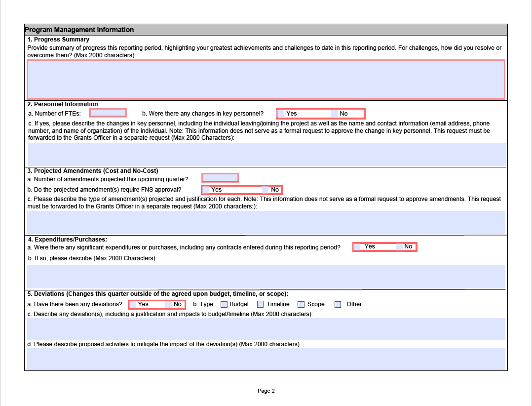Click the number of amendments projected field
This screenshot has width=532, height=406.
[220, 178]
